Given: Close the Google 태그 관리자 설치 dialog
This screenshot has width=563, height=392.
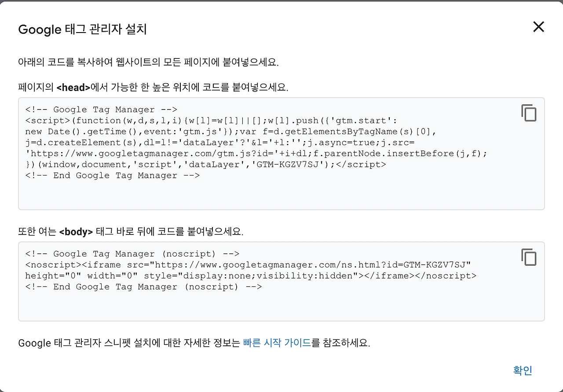Looking at the screenshot, I should [x=538, y=27].
